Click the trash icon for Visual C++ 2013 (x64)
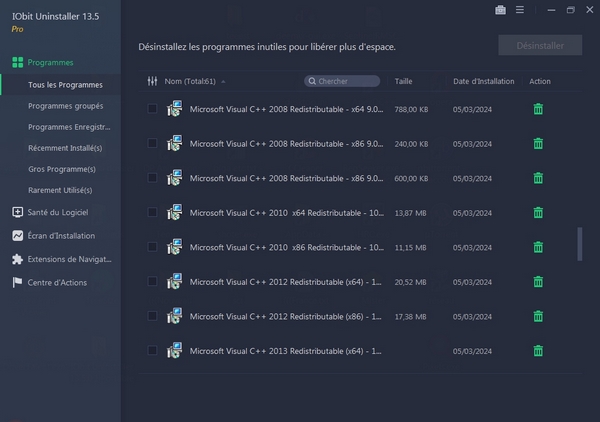 coord(538,351)
